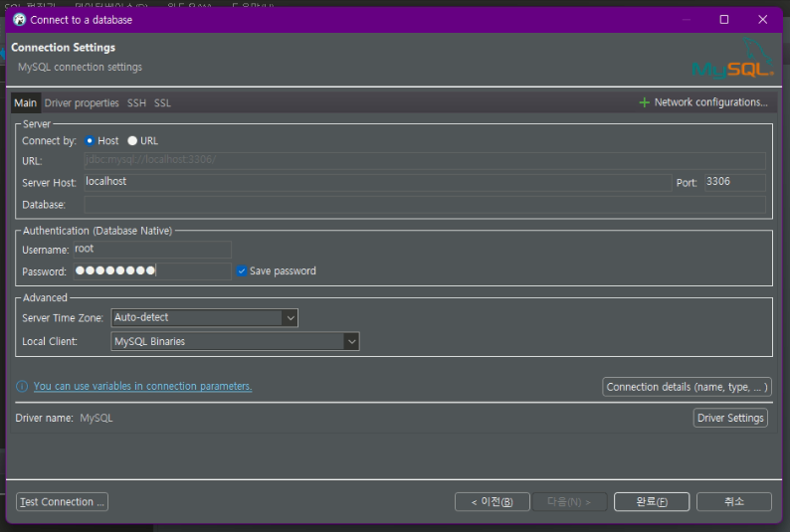Uncheck the Save password checkbox
790x532 pixels.
coord(242,270)
